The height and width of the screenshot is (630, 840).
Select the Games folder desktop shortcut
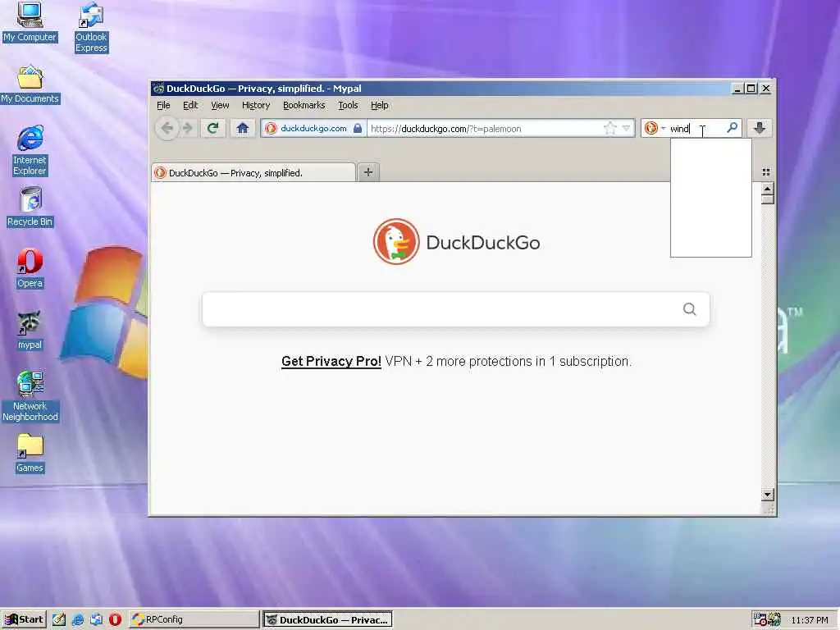(x=30, y=453)
